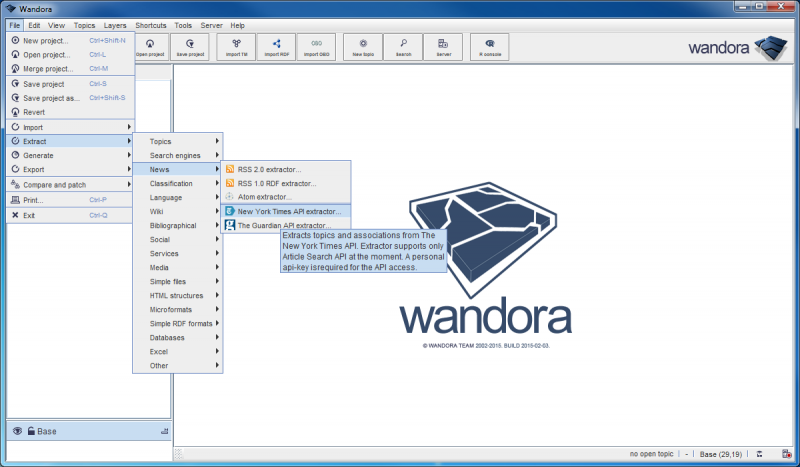The width and height of the screenshot is (800, 467).
Task: Click the Import OBO toolbar icon
Action: click(x=317, y=46)
